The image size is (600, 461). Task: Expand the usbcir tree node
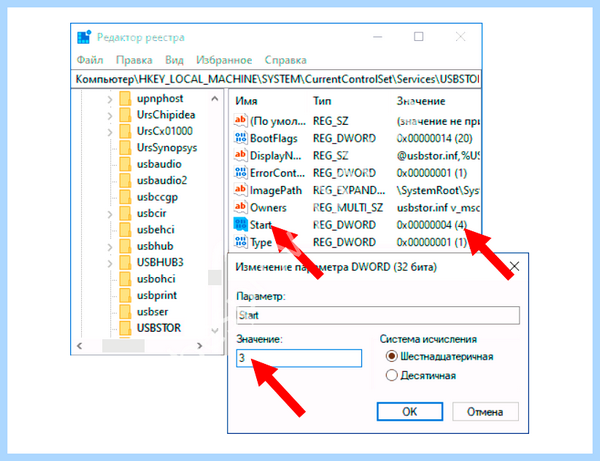click(x=110, y=214)
